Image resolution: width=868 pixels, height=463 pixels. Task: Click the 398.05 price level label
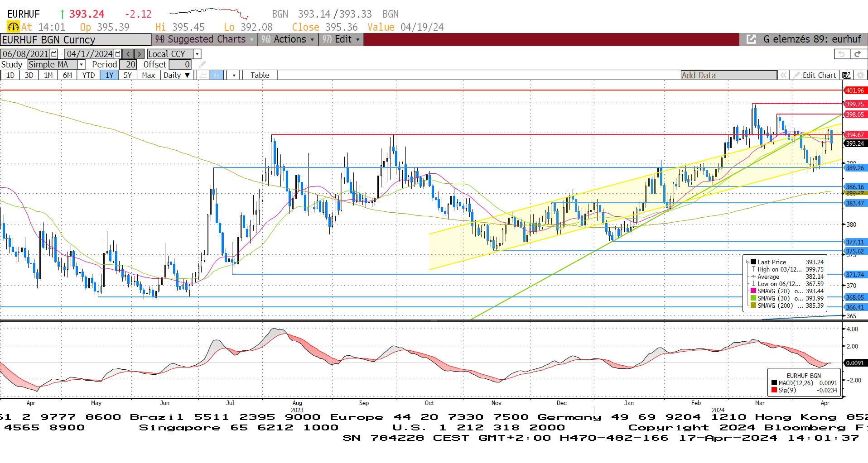(x=855, y=115)
